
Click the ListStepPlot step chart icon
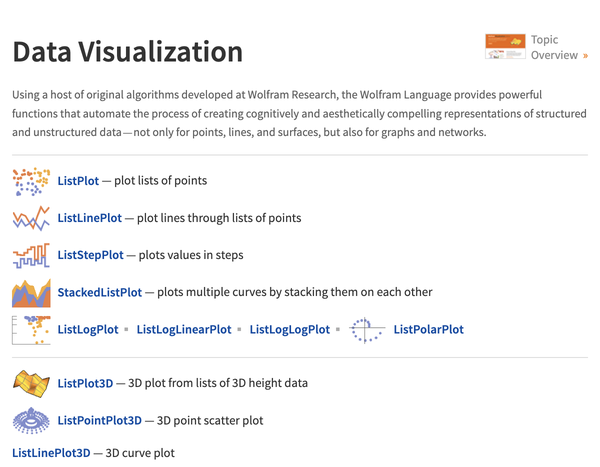(x=31, y=255)
